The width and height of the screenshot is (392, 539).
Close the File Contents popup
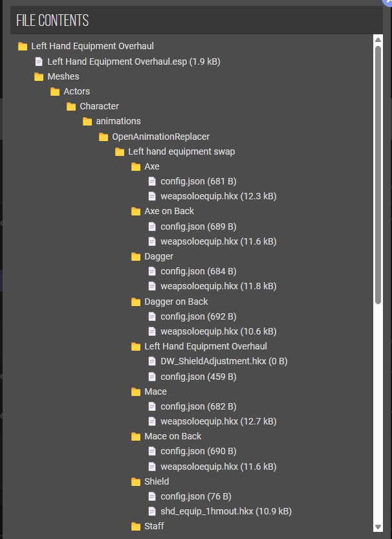pyautogui.click(x=388, y=2)
